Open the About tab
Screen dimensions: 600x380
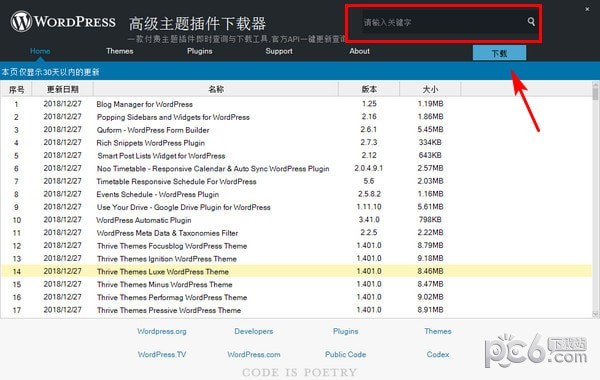pyautogui.click(x=359, y=51)
